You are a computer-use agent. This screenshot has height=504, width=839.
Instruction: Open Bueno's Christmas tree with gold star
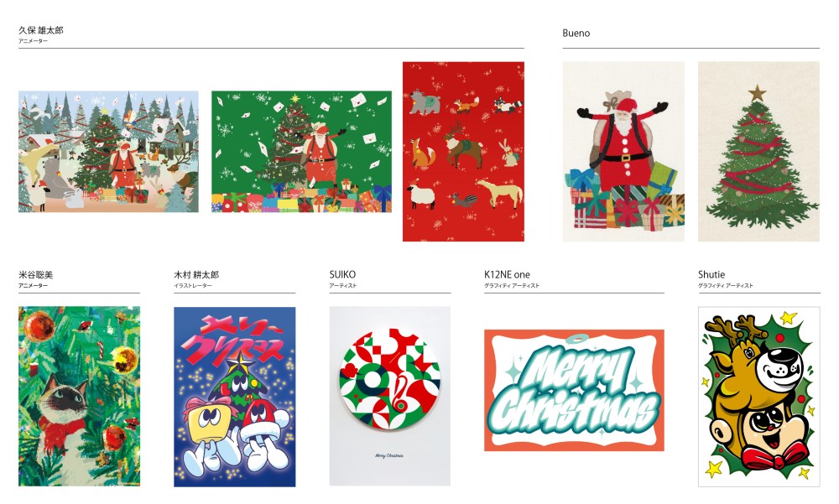[758, 152]
